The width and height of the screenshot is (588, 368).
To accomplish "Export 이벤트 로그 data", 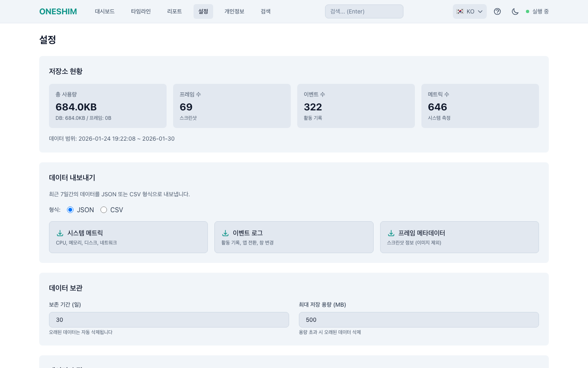I will pyautogui.click(x=294, y=237).
